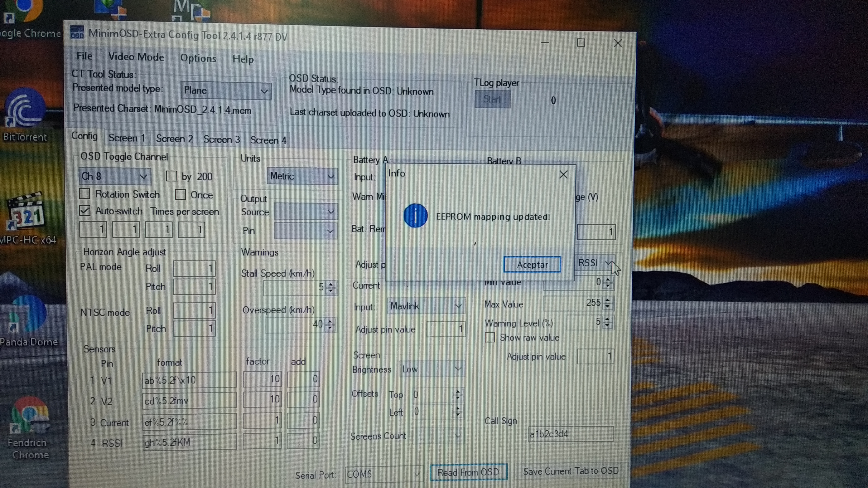Viewport: 868px width, 488px height.
Task: Open Google Chrome desktop shortcut
Action: 27,19
